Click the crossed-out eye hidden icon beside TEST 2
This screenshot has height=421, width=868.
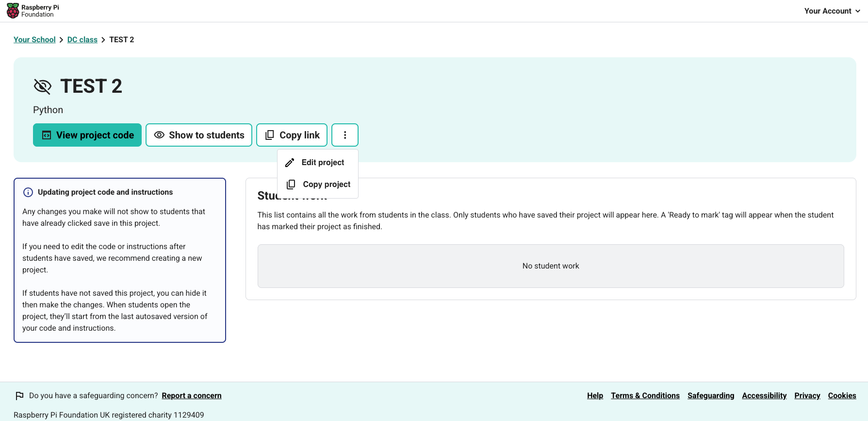pyautogui.click(x=43, y=86)
